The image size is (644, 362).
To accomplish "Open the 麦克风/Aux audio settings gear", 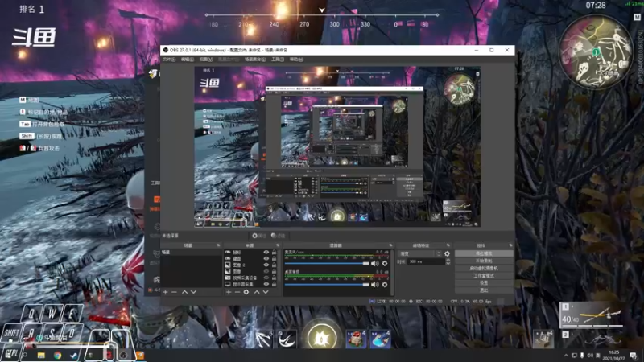I will [385, 264].
